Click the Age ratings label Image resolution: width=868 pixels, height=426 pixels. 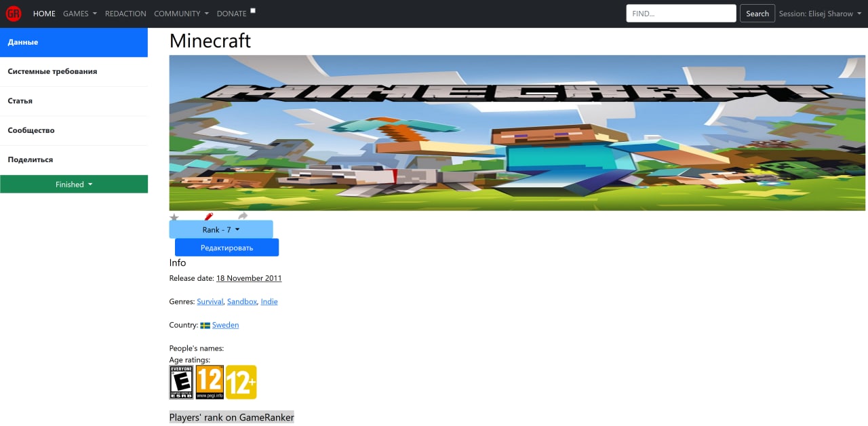point(190,360)
